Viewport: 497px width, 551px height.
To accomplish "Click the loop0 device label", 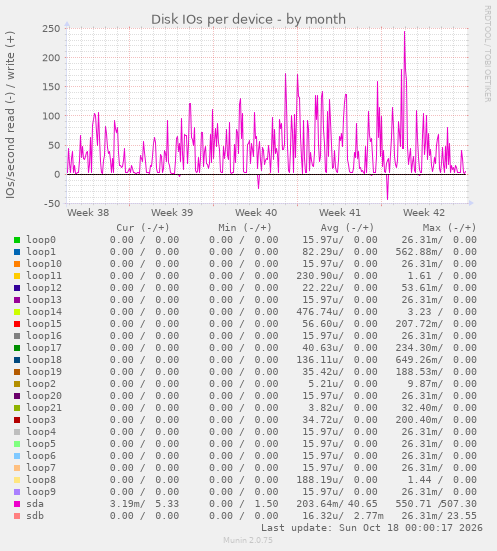I will 41,240.
